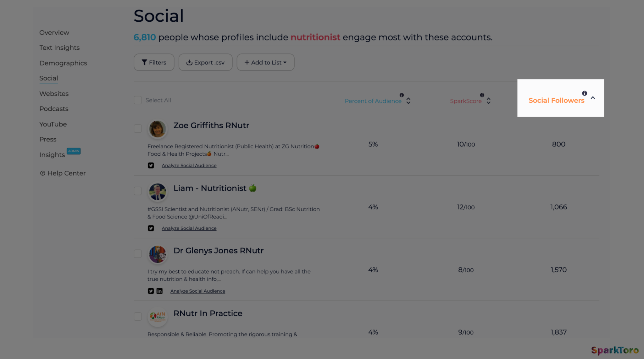Toggle Social Followers sort chevron
The image size is (644, 359).
pos(593,98)
